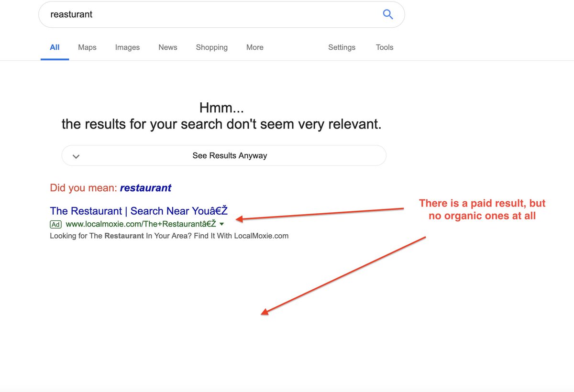Click the ad description mentioning LocalMoxie.com
Image resolution: width=574 pixels, height=392 pixels.
click(x=169, y=236)
